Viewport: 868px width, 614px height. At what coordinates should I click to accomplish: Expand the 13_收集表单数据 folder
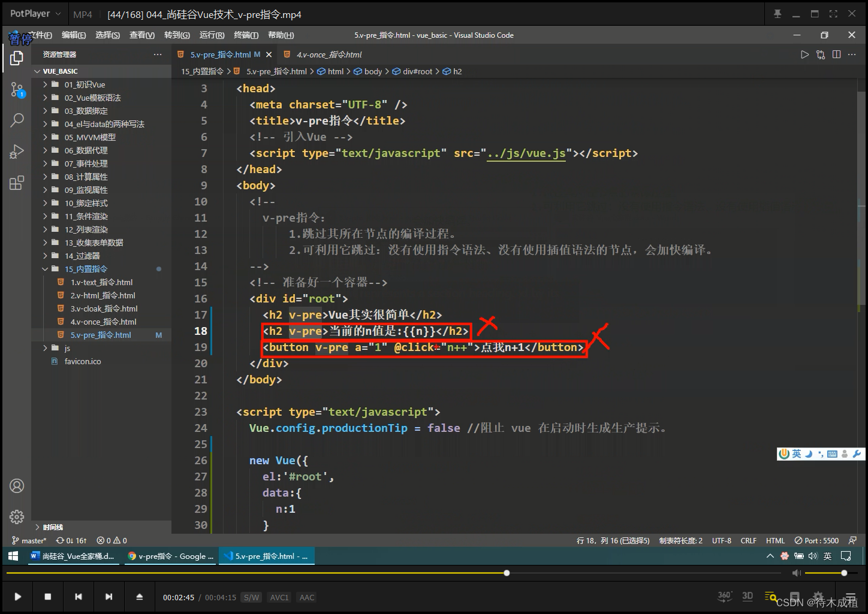pos(95,243)
